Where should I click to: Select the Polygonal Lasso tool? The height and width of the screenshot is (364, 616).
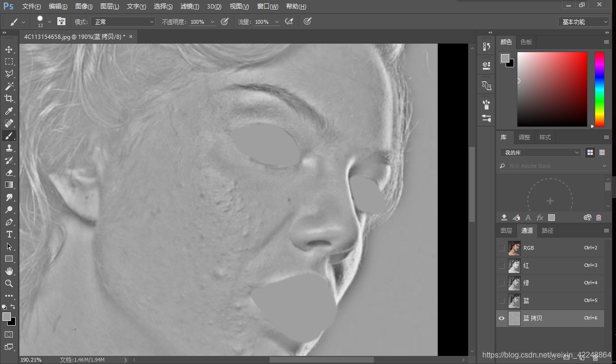pyautogui.click(x=9, y=74)
